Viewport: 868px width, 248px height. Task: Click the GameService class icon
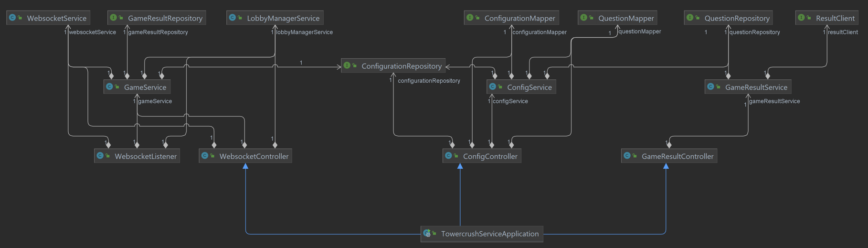pos(109,86)
